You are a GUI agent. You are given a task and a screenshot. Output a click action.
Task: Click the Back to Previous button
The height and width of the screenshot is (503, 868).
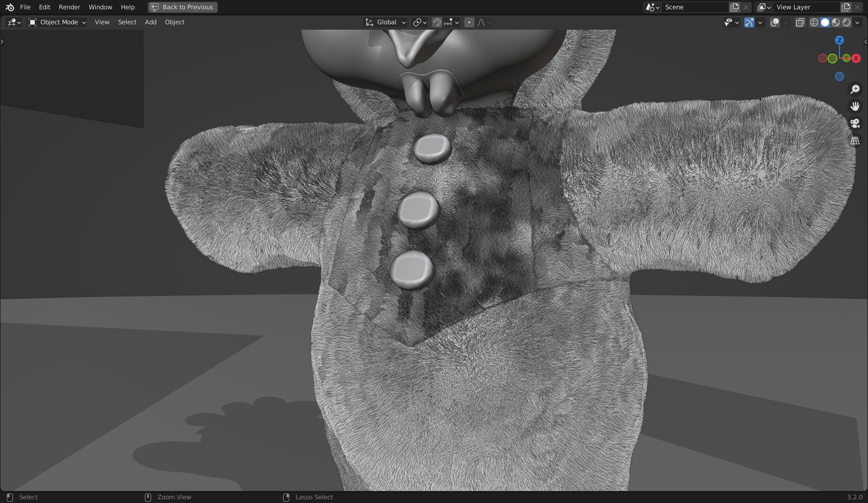182,7
